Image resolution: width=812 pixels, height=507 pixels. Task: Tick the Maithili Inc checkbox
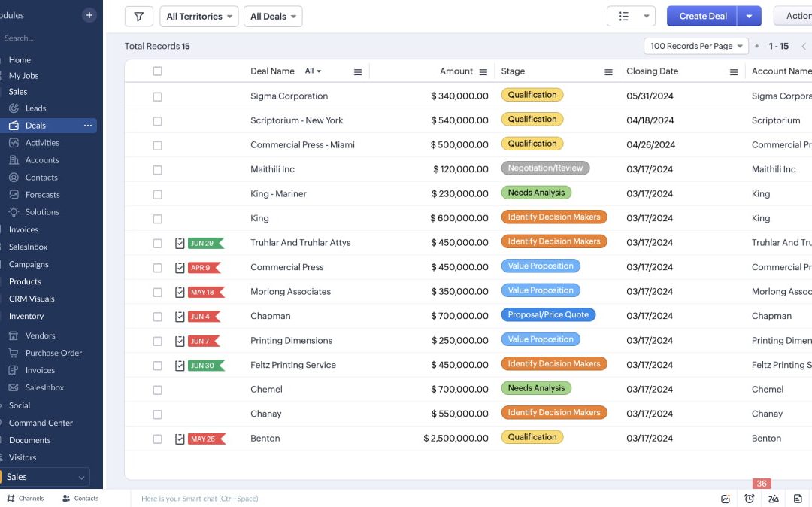[x=157, y=170]
